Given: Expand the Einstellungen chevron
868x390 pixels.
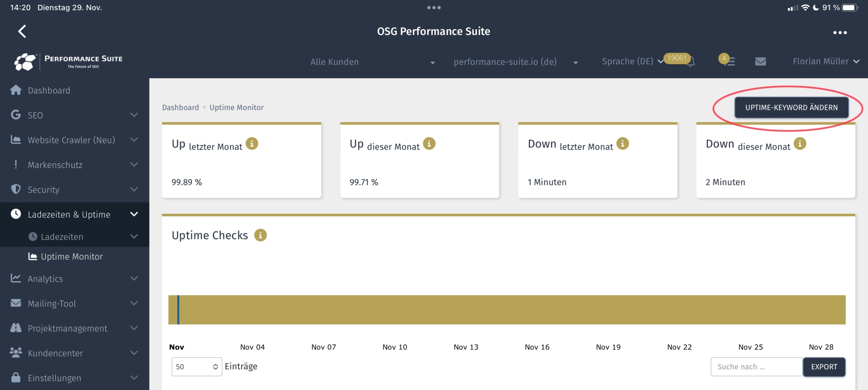Looking at the screenshot, I should point(134,377).
